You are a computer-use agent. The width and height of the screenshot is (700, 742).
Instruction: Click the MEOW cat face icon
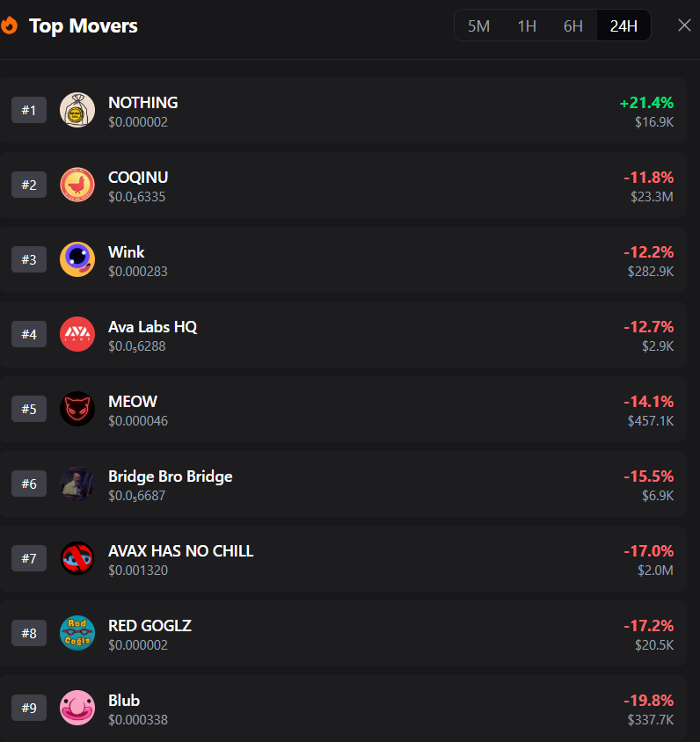(x=77, y=409)
